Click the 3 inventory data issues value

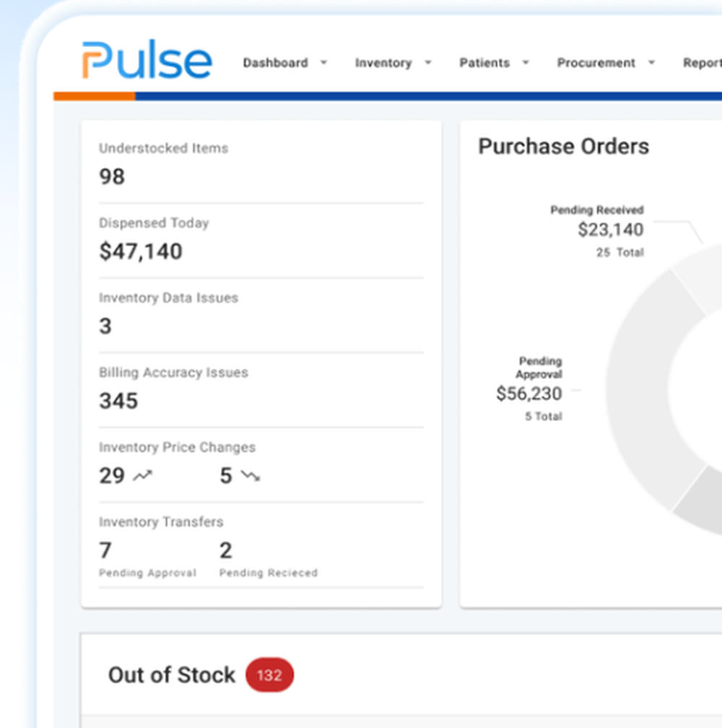point(105,326)
